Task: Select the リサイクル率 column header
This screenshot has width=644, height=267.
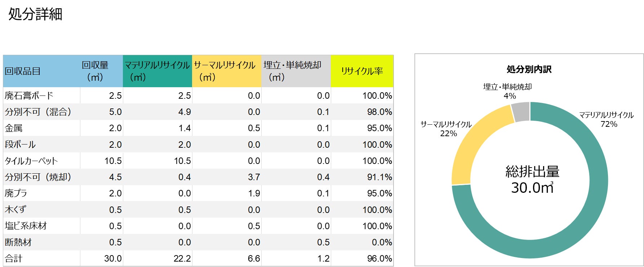Action: (362, 71)
